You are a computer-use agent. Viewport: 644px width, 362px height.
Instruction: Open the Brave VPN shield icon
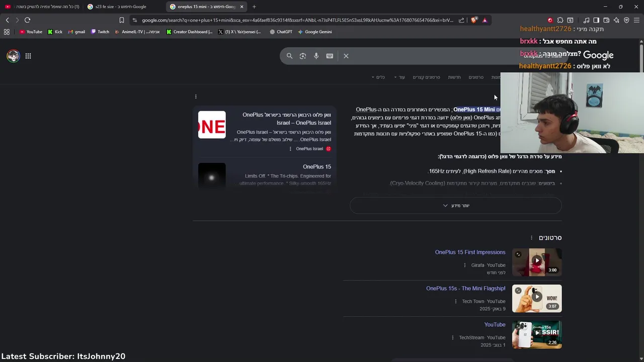click(x=626, y=20)
